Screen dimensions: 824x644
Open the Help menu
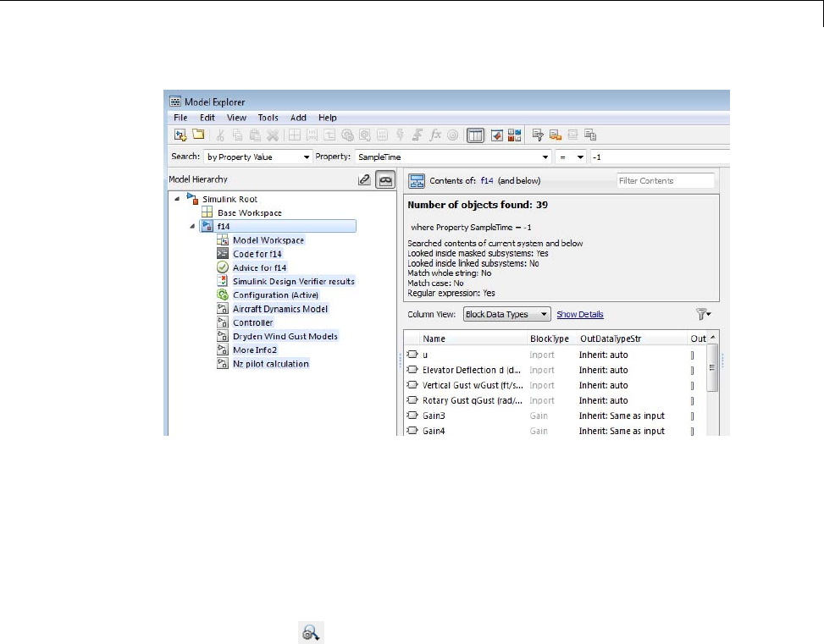click(x=328, y=118)
